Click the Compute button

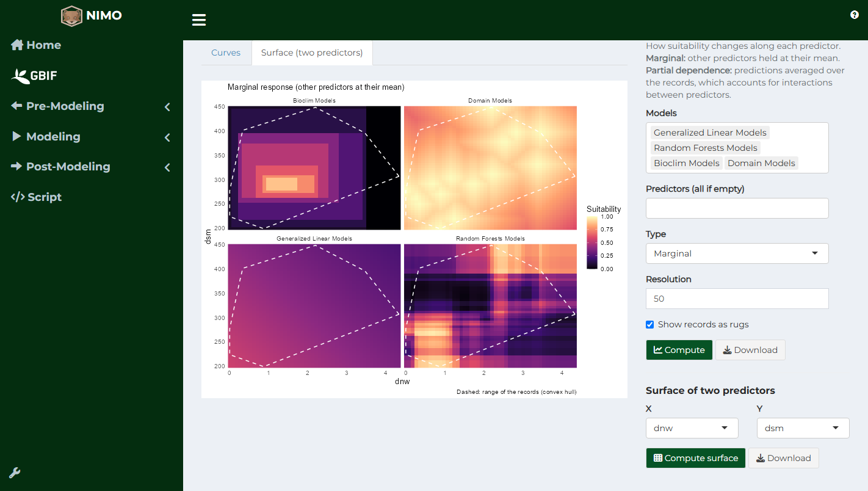(679, 350)
